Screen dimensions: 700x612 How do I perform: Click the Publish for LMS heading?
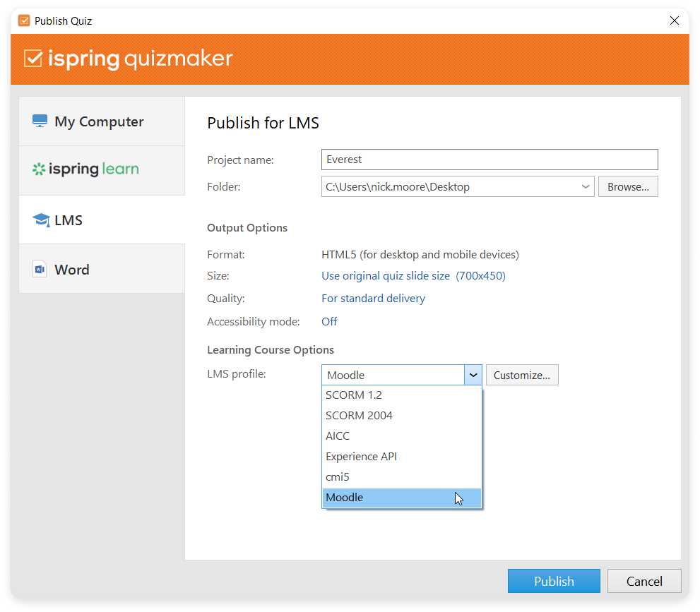click(x=263, y=123)
